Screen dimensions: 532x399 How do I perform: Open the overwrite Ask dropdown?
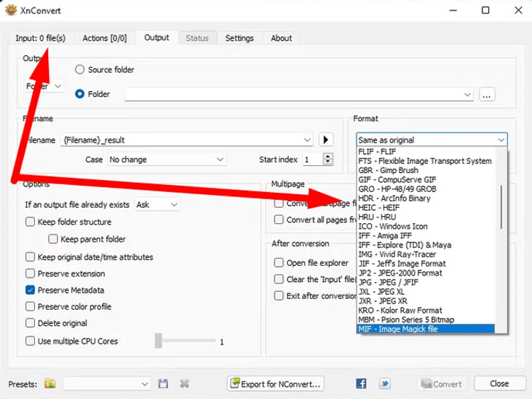pyautogui.click(x=157, y=204)
